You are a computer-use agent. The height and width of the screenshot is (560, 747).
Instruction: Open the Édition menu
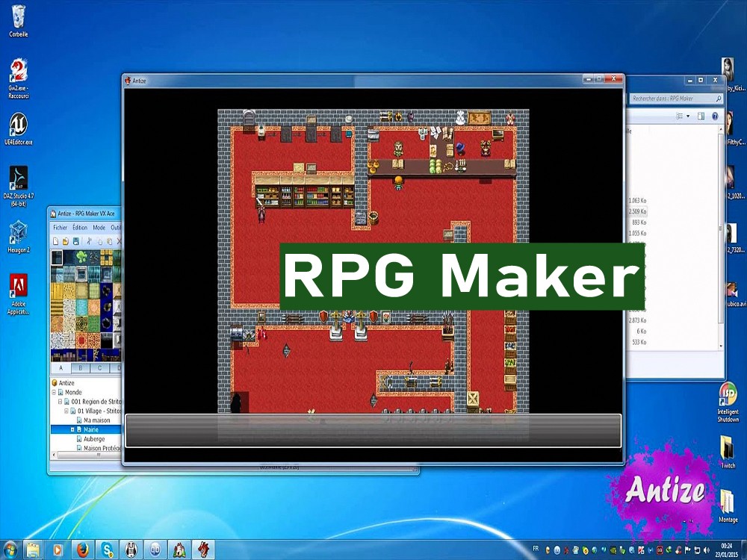[x=80, y=228]
